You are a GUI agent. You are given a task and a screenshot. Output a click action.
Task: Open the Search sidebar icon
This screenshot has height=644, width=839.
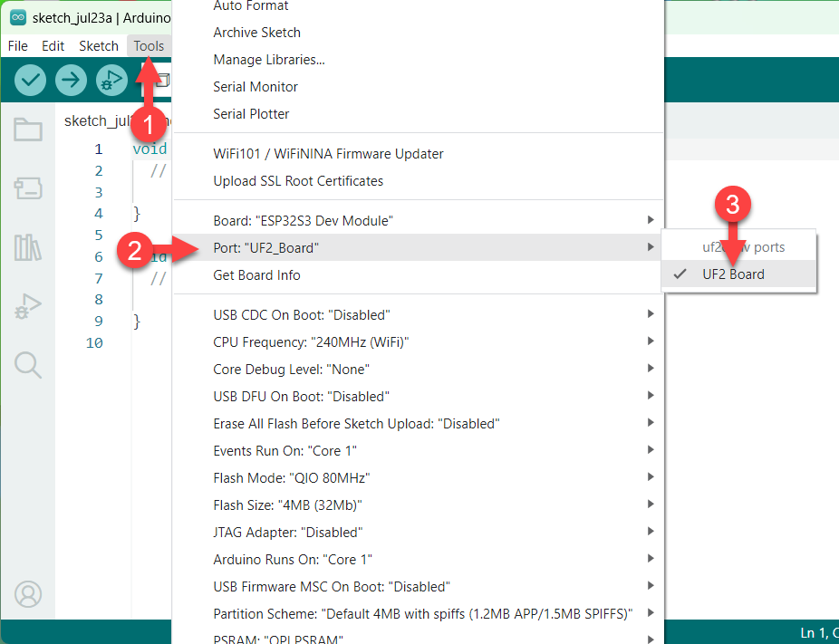click(28, 365)
